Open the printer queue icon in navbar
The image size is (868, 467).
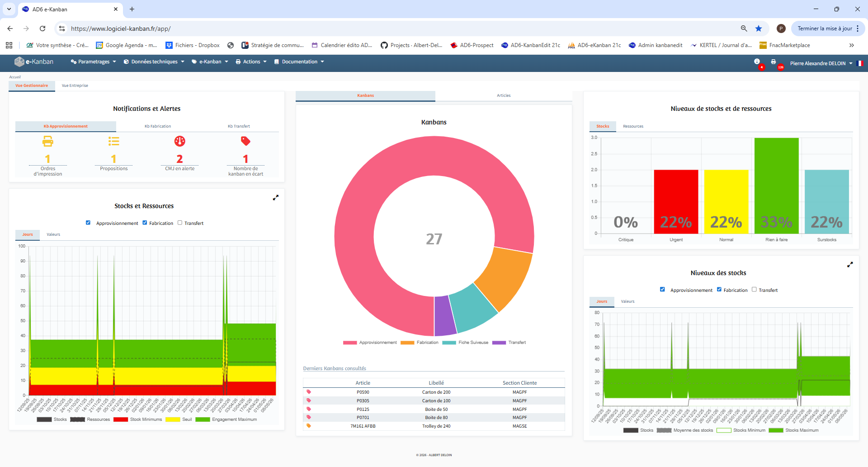[774, 62]
